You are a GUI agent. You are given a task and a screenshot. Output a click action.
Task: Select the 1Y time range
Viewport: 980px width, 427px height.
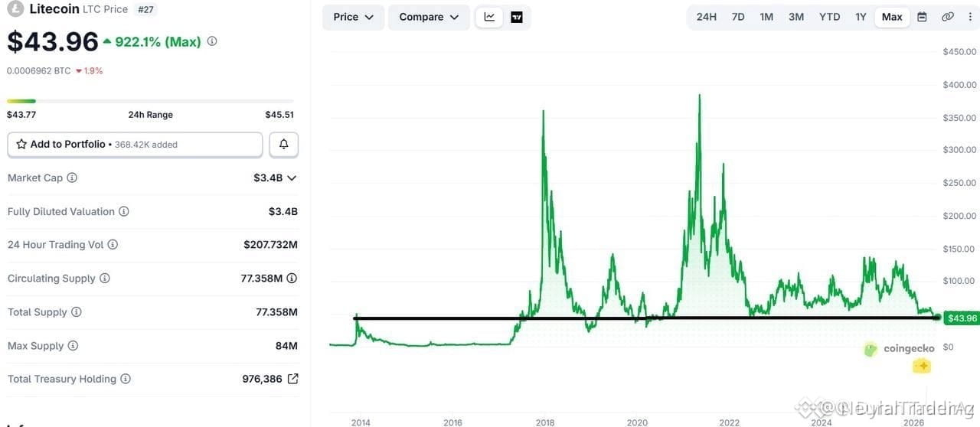coord(861,17)
